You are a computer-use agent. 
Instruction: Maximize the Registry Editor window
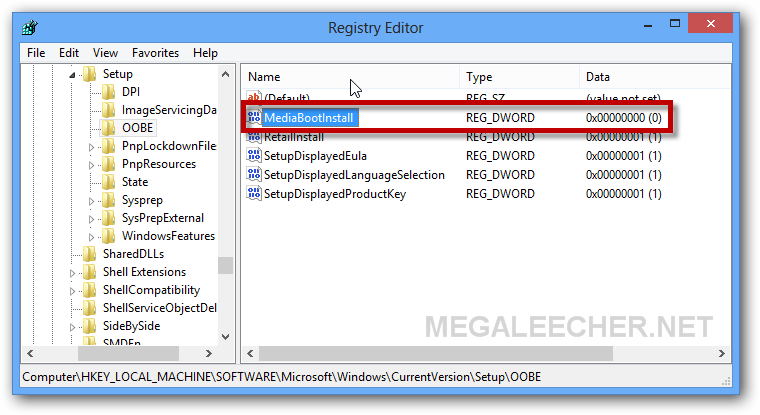pos(675,24)
